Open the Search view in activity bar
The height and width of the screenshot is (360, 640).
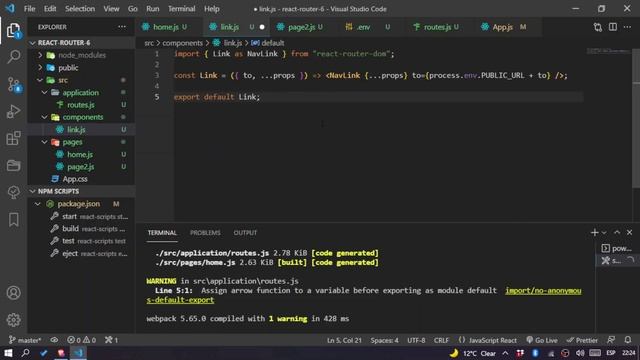pos(13,56)
